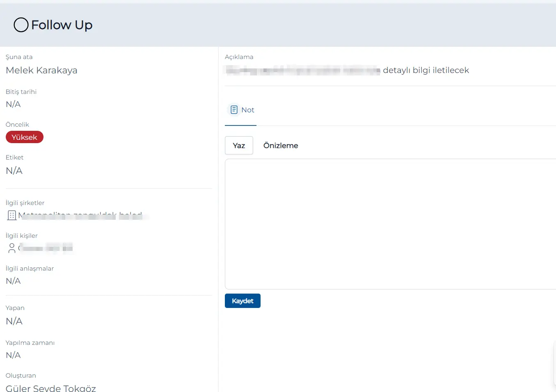Click the Açıklama description text
Image resolution: width=556 pixels, height=392 pixels.
tap(347, 71)
